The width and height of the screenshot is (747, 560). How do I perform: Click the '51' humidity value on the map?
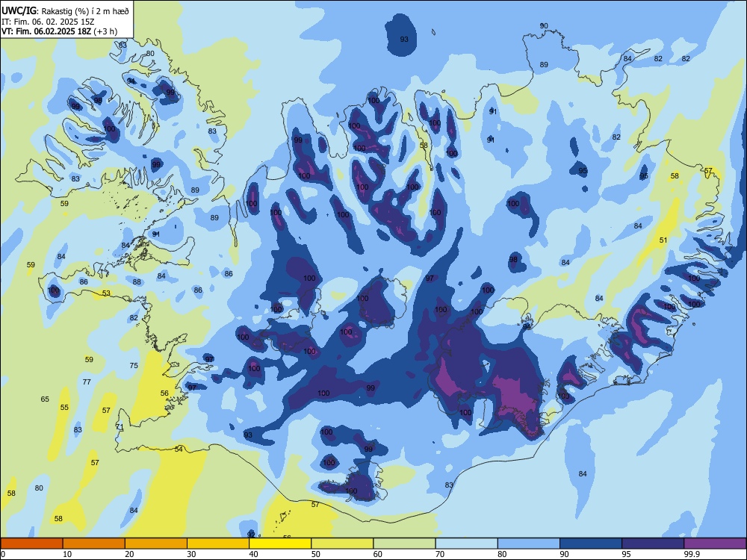coord(663,240)
